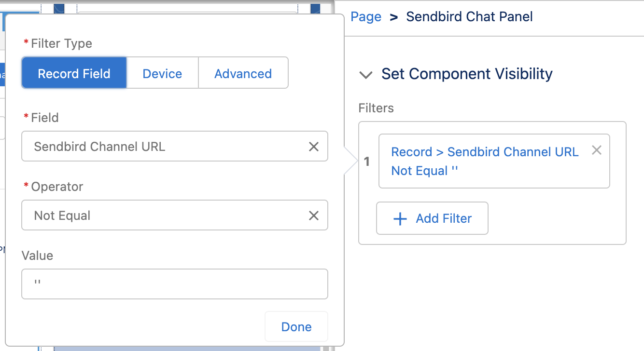
Task: Clear the Sendbird Channel URL field value
Action: tap(314, 147)
